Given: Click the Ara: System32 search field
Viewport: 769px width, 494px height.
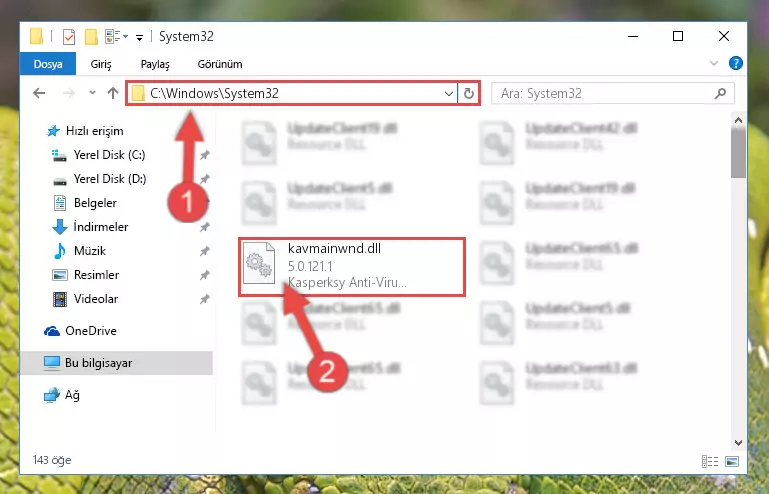Looking at the screenshot, I should tap(606, 93).
